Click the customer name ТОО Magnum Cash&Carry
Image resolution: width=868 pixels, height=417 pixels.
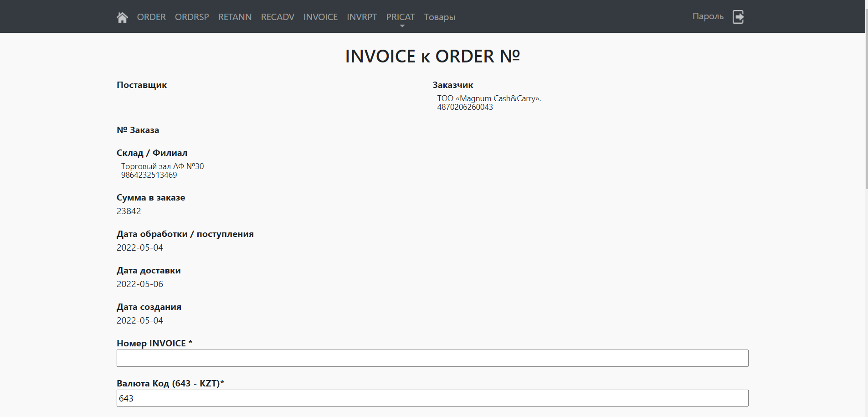click(488, 98)
